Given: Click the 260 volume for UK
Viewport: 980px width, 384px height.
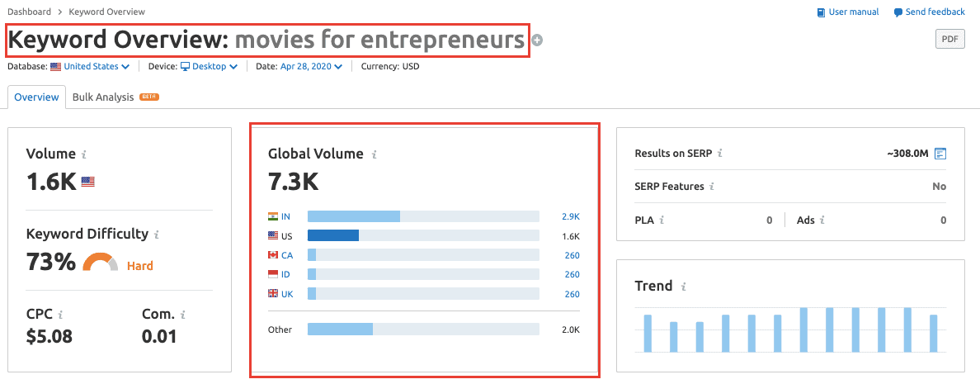Looking at the screenshot, I should (x=572, y=293).
